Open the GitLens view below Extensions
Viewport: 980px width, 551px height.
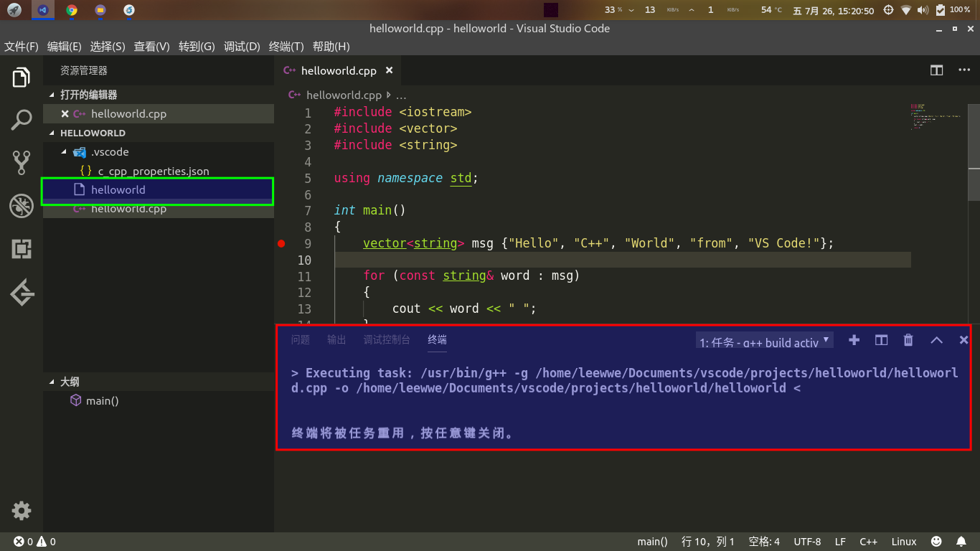pyautogui.click(x=22, y=292)
